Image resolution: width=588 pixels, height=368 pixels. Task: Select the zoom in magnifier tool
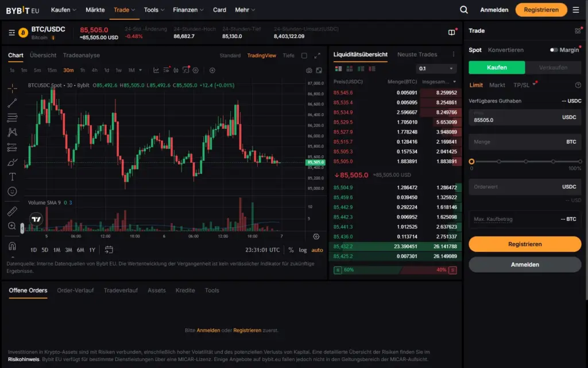(x=12, y=225)
